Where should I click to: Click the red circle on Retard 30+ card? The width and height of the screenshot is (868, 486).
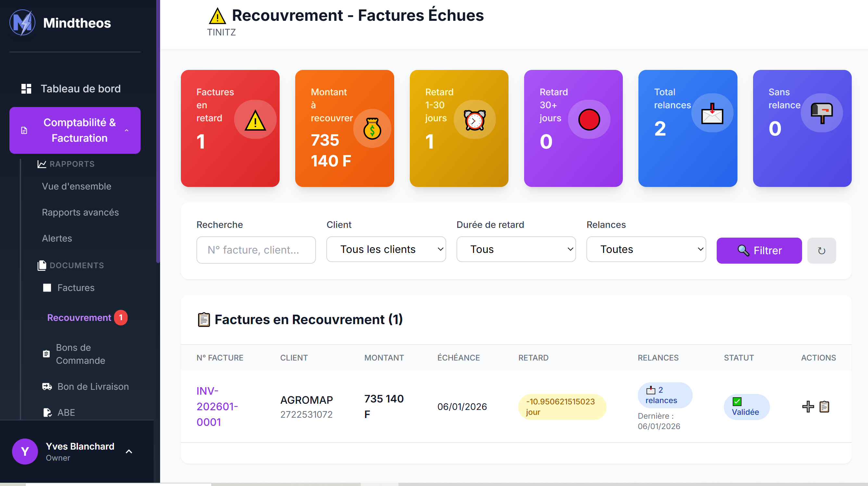(589, 120)
